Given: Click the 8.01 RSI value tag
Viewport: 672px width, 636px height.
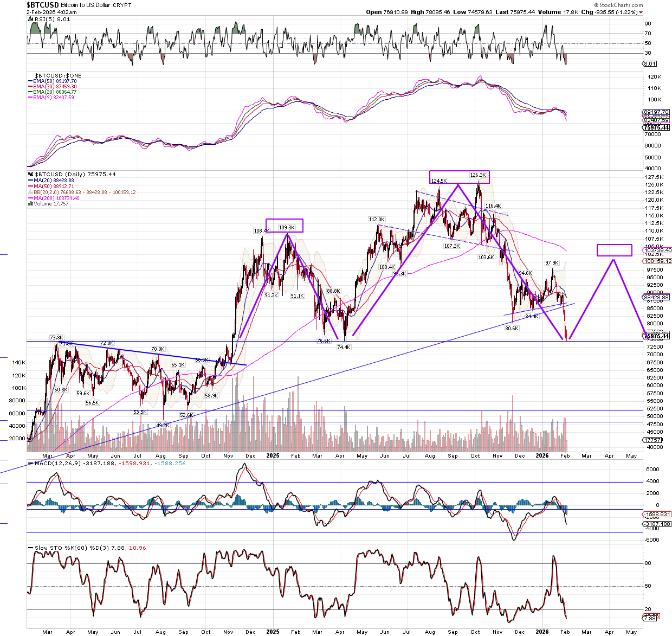Looking at the screenshot, I should [649, 63].
